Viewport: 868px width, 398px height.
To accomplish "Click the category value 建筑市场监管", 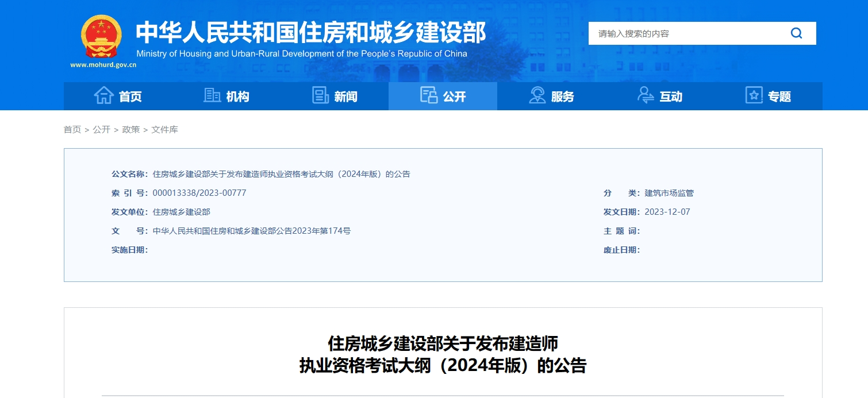I will [669, 193].
